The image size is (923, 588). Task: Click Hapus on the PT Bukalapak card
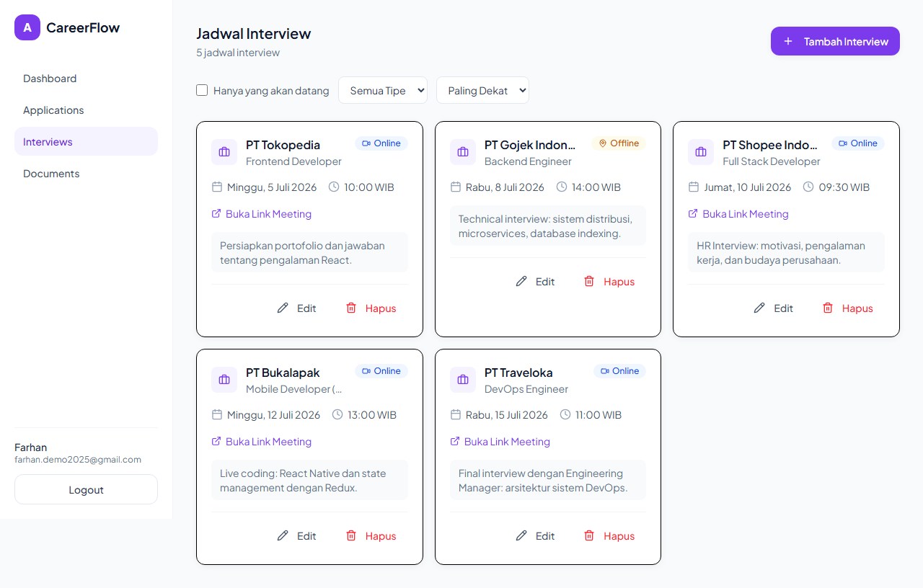(371, 535)
